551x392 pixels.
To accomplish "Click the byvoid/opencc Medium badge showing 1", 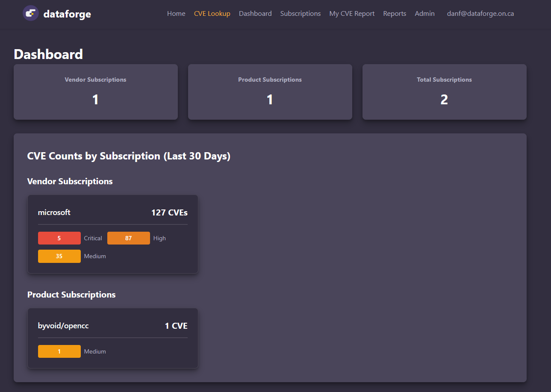I will pos(59,351).
